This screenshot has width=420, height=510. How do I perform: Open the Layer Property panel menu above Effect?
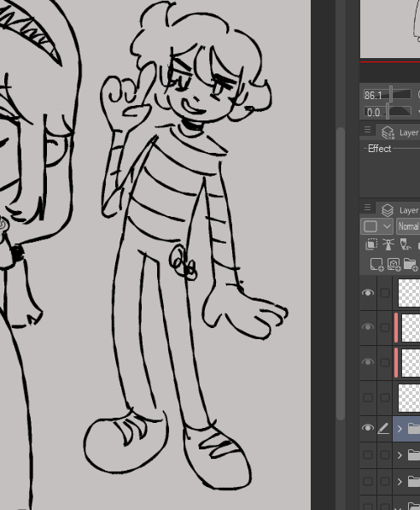pos(367,130)
